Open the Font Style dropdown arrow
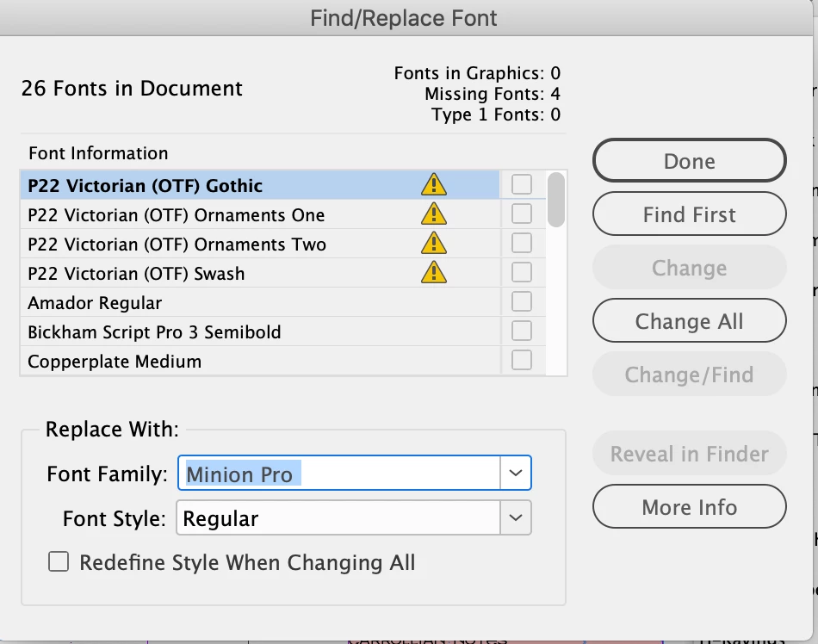The image size is (818, 644). click(x=516, y=517)
